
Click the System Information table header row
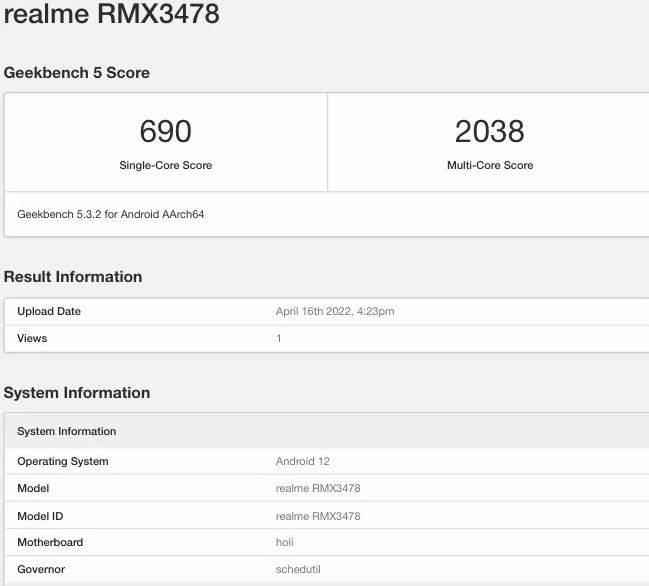click(327, 431)
